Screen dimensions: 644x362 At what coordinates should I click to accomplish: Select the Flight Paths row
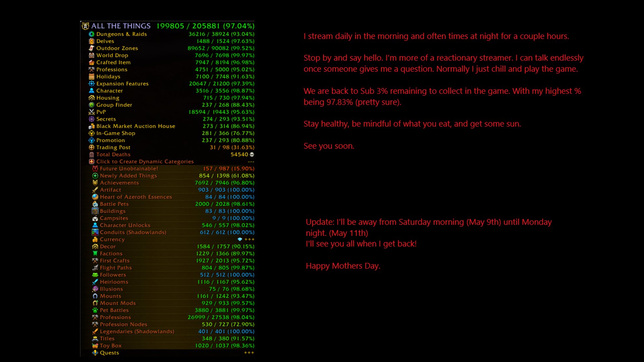click(173, 268)
